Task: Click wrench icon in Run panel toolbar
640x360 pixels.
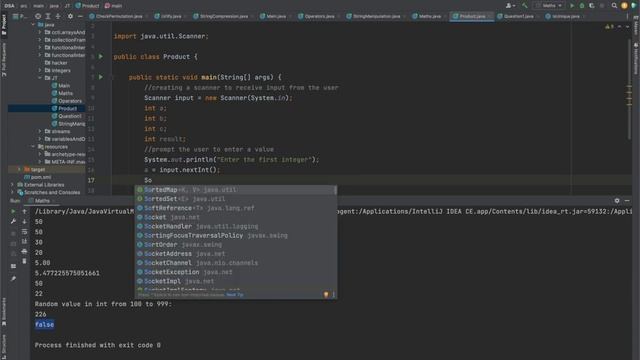Action: (13, 221)
